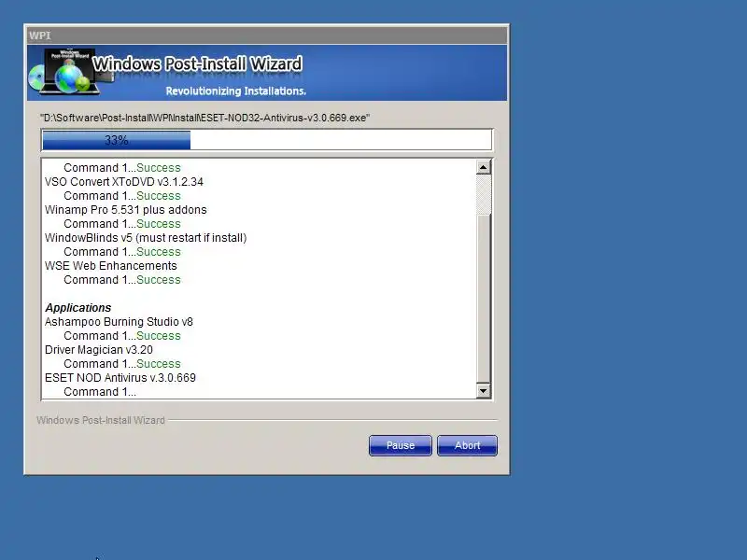This screenshot has height=560, width=747.
Task: Click the Success status under VSO Convert XToDVD
Action: [x=158, y=196]
